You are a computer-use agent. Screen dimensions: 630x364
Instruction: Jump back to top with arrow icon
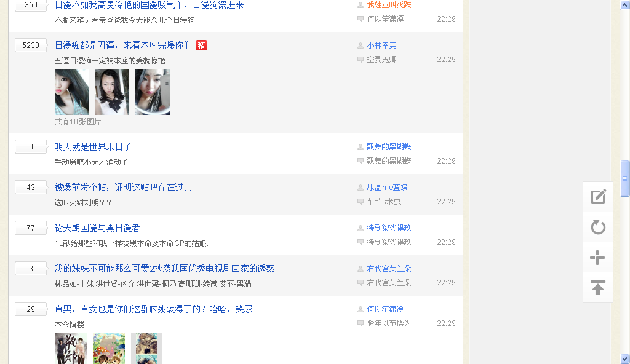click(598, 288)
